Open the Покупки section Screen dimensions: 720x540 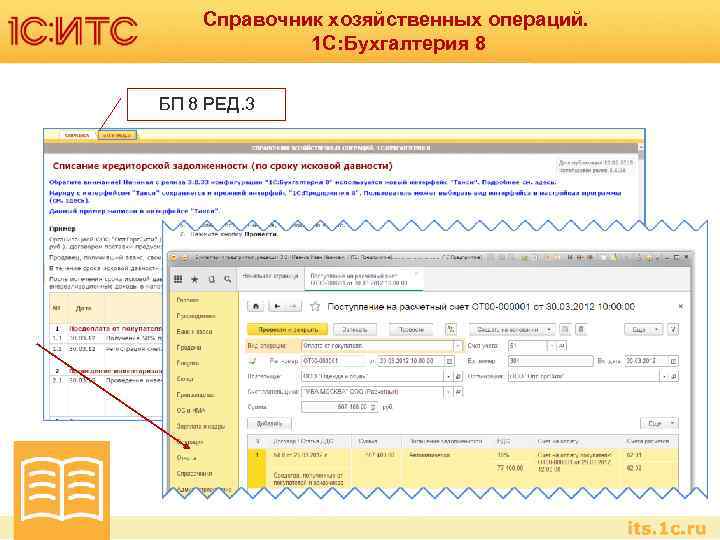pyautogui.click(x=188, y=363)
